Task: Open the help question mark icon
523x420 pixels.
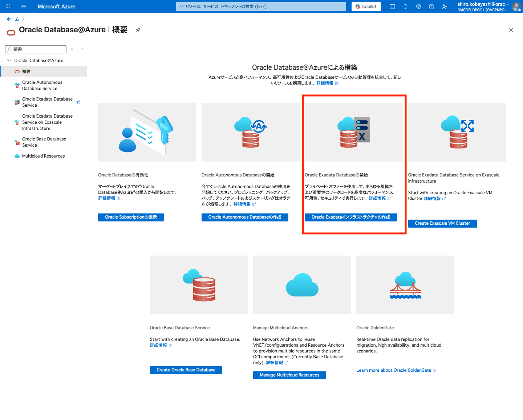Action: [431, 7]
